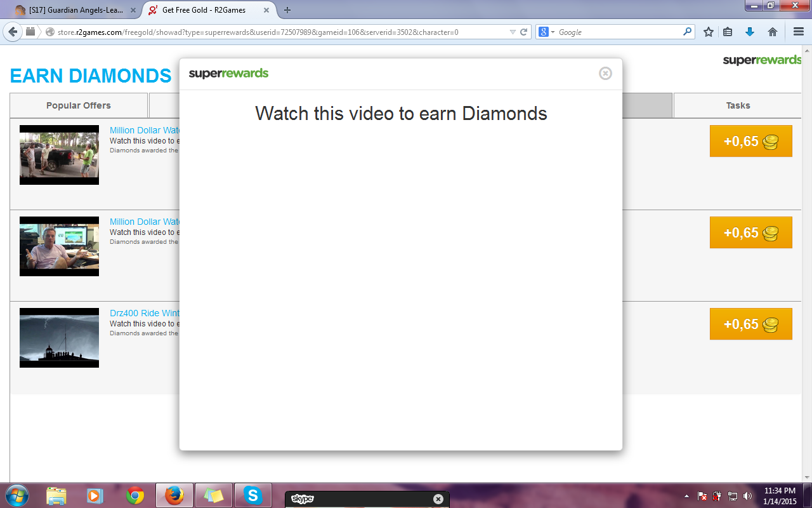Bookmark this page with the star icon
The height and width of the screenshot is (508, 812).
click(709, 32)
